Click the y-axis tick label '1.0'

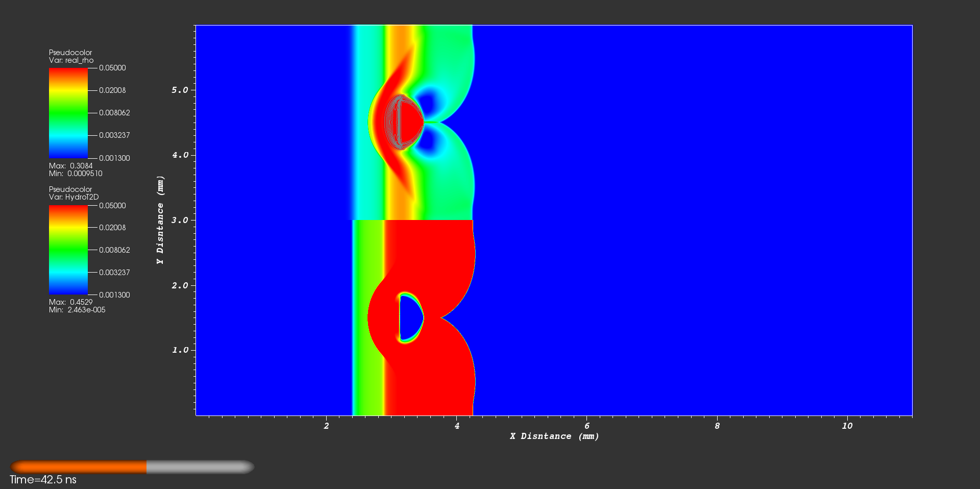point(180,350)
